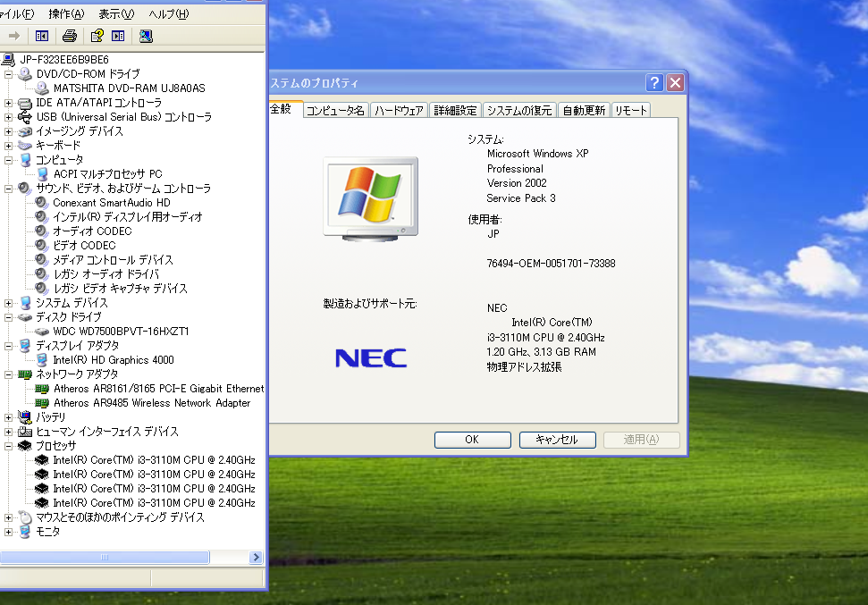Screen dimensions: 868x605
Task: Click the forward arrow toolbar icon
Action: pos(14,36)
